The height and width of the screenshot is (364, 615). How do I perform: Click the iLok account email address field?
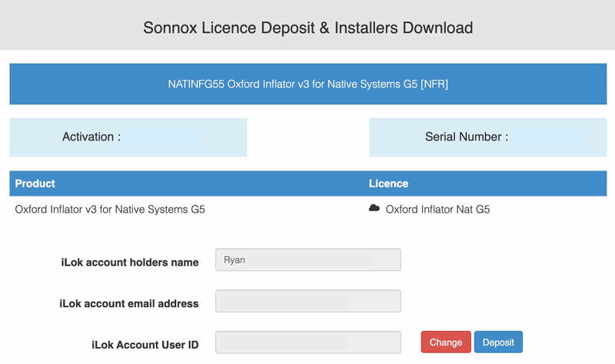(x=308, y=301)
